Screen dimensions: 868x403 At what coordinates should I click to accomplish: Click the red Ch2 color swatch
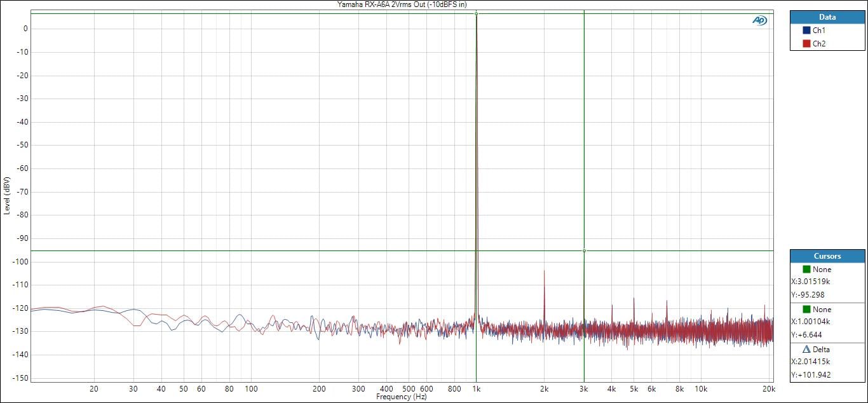806,44
